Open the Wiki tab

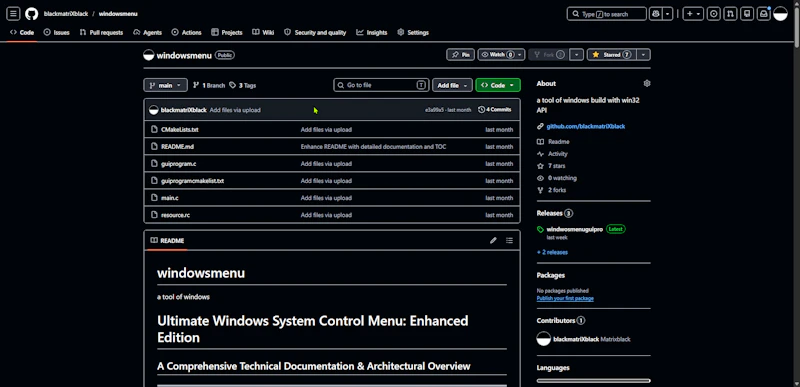click(x=263, y=32)
